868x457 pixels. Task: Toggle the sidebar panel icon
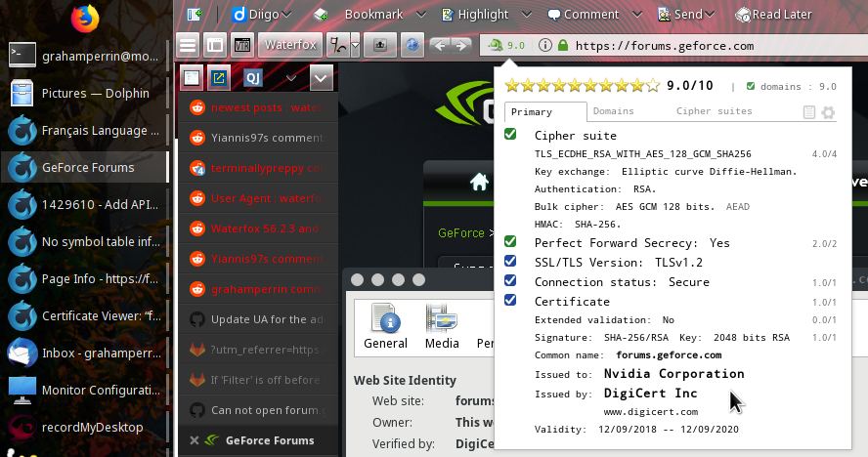click(x=215, y=45)
